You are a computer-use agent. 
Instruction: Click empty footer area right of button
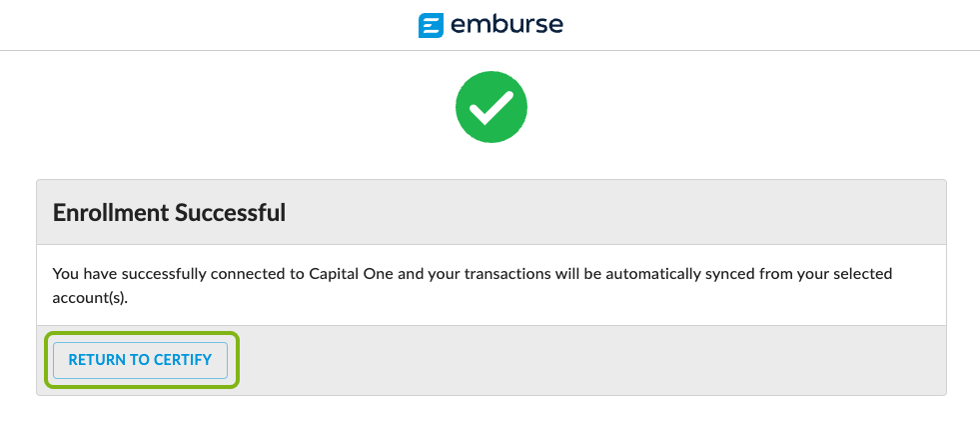pos(599,360)
